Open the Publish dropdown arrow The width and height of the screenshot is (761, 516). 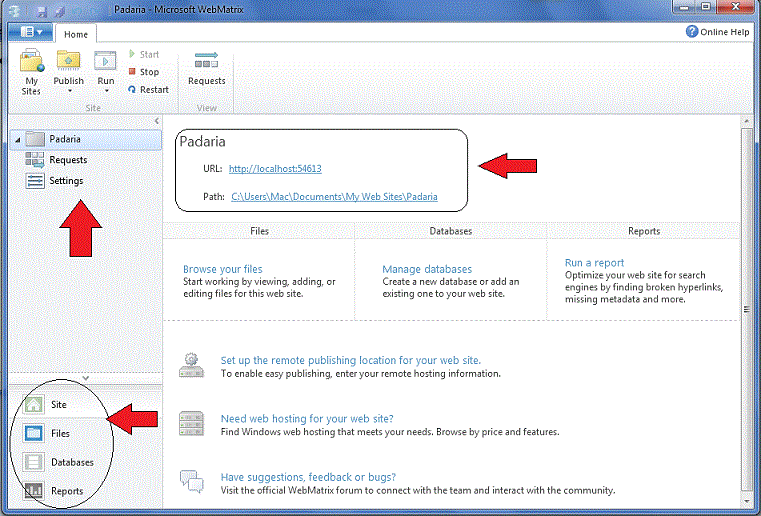click(69, 91)
